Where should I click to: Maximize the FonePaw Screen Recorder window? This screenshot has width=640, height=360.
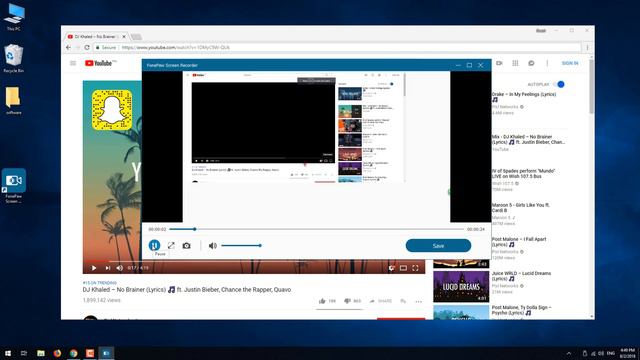(x=469, y=65)
